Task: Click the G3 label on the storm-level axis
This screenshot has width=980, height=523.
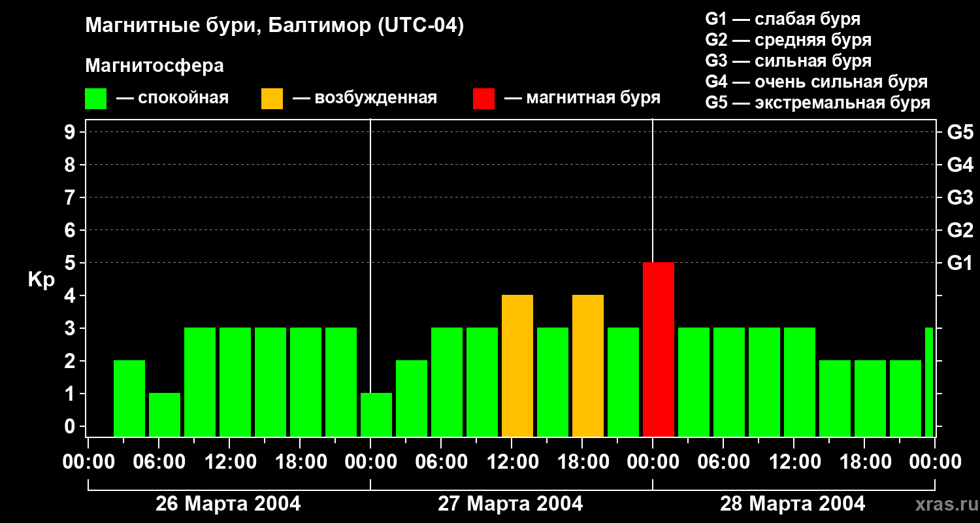Action: (x=960, y=197)
